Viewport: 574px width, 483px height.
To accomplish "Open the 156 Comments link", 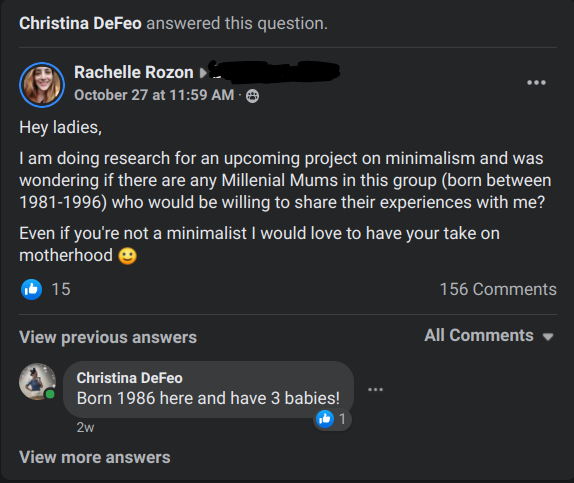I will coord(498,289).
